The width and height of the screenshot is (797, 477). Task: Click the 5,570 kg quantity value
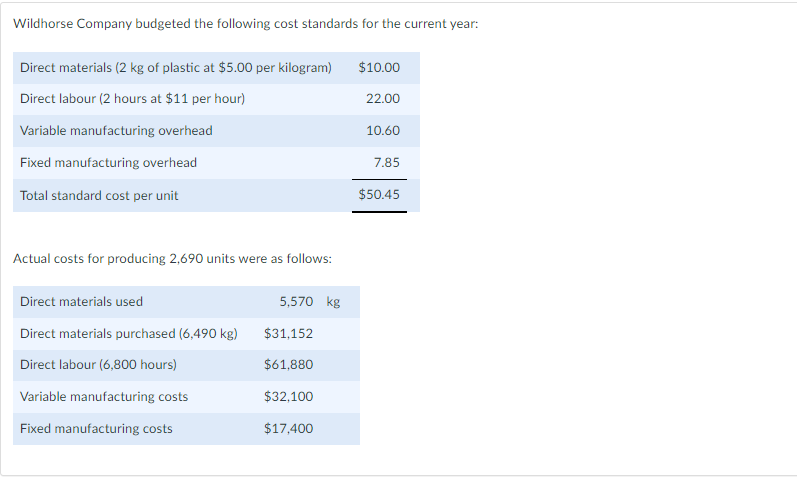(x=310, y=302)
